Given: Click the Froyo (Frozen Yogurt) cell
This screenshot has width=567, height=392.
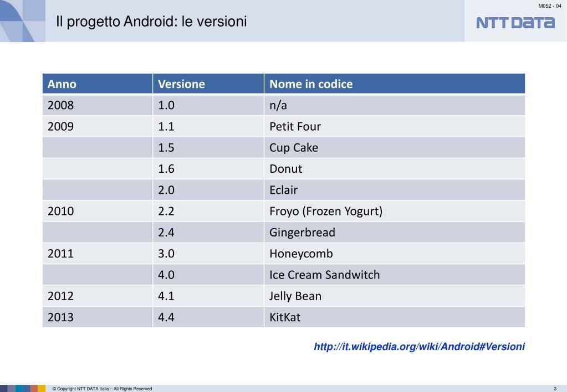Looking at the screenshot, I should pos(395,211).
